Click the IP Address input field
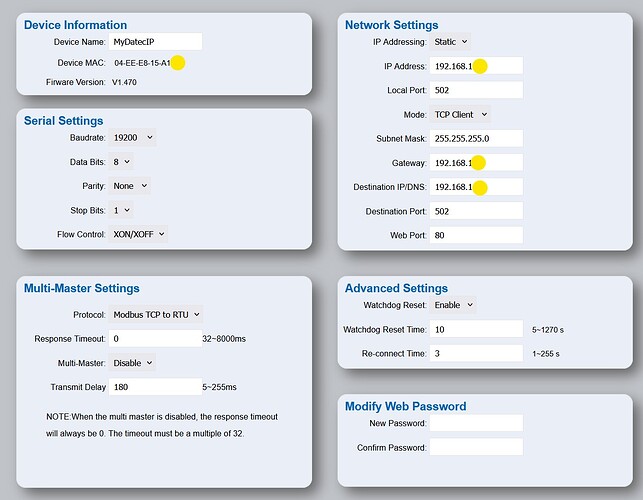The height and width of the screenshot is (500, 643). [x=477, y=66]
